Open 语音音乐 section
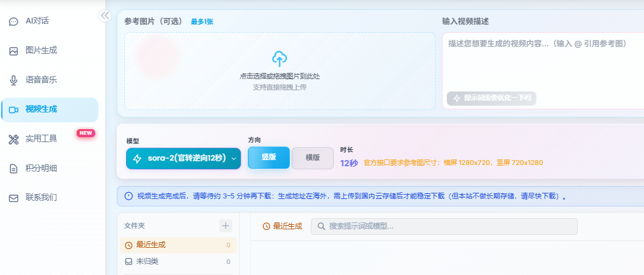Viewport: 644px width, 275px height. pyautogui.click(x=49, y=80)
